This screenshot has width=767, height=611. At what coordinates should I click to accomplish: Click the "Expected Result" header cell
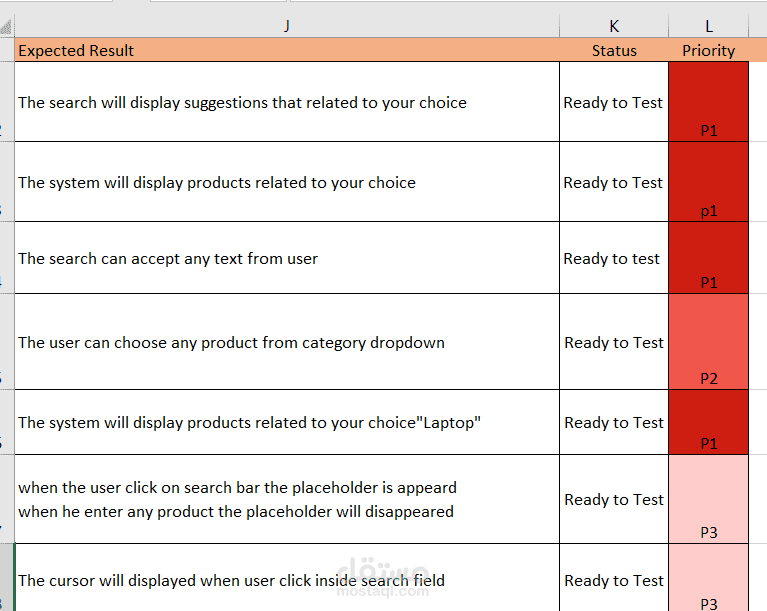[x=286, y=50]
